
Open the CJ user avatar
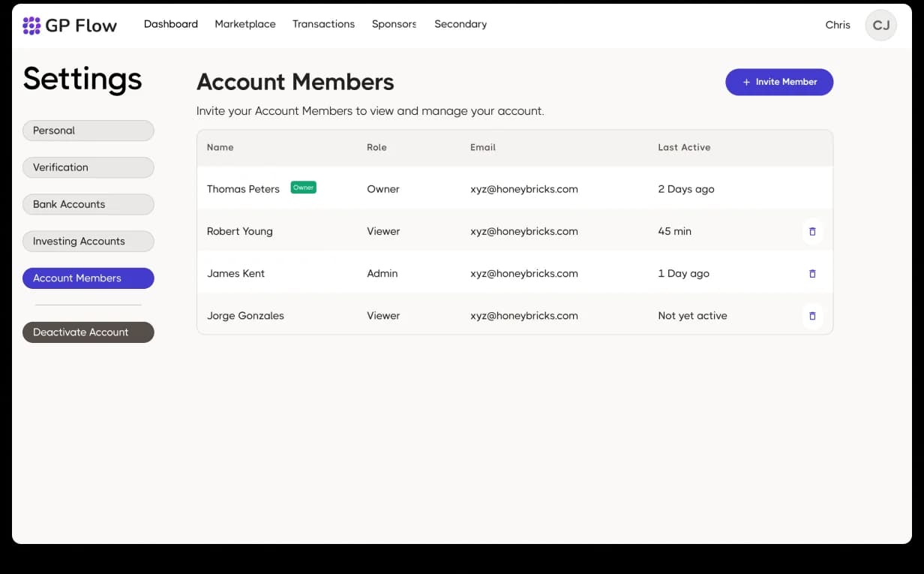pos(880,26)
